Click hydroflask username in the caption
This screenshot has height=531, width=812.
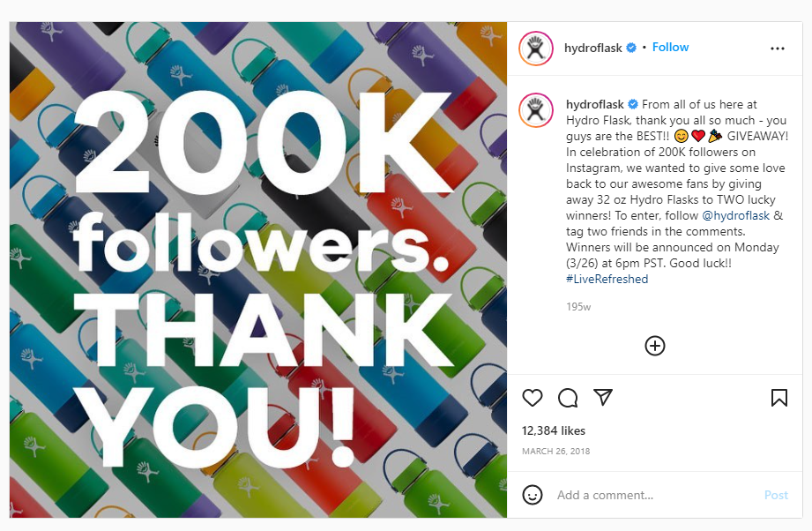(595, 104)
